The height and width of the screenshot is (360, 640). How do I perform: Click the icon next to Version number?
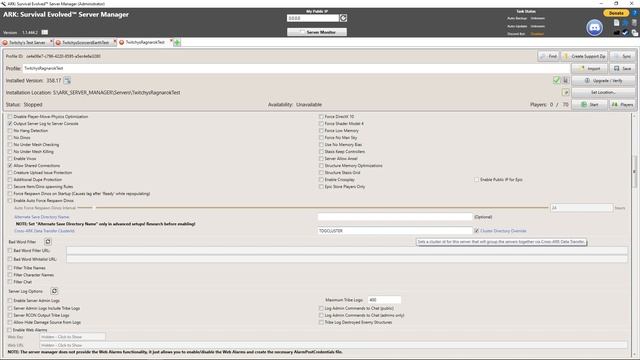tap(44, 32)
